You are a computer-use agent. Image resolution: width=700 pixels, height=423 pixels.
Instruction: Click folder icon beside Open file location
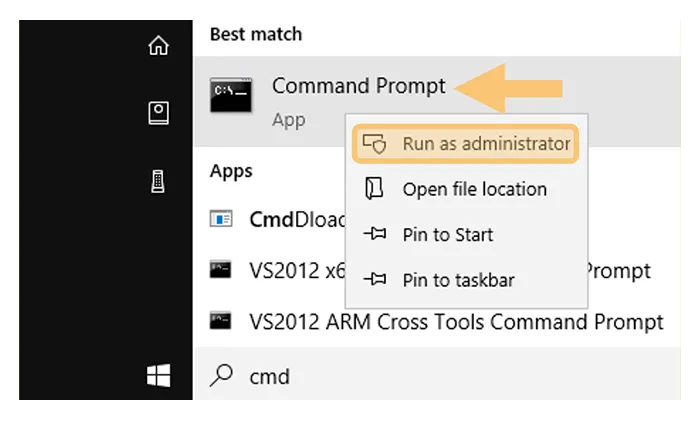(374, 188)
